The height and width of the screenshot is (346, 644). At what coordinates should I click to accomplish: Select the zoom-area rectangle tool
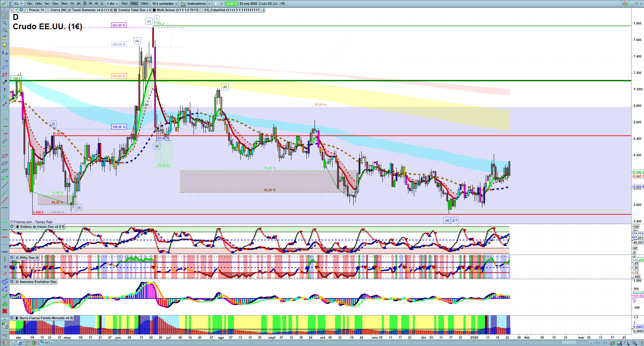(x=5, y=30)
